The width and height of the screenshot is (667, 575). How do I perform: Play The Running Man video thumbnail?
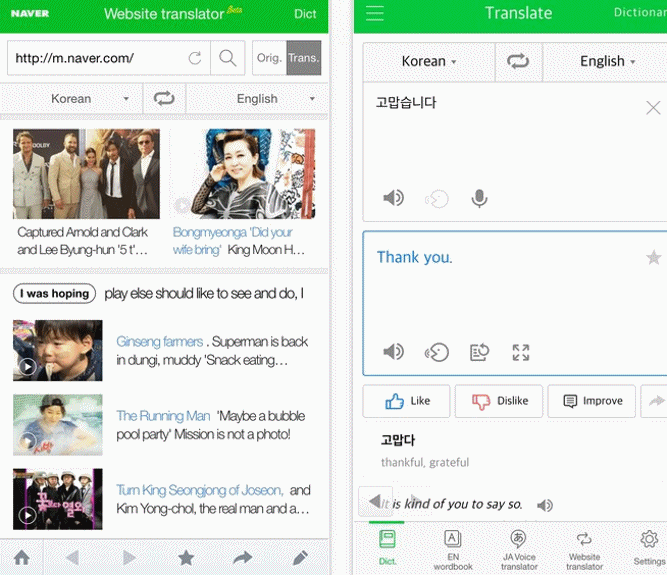tap(57, 425)
